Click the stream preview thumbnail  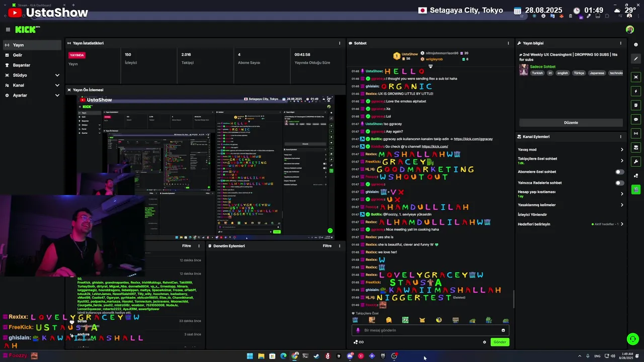click(206, 167)
